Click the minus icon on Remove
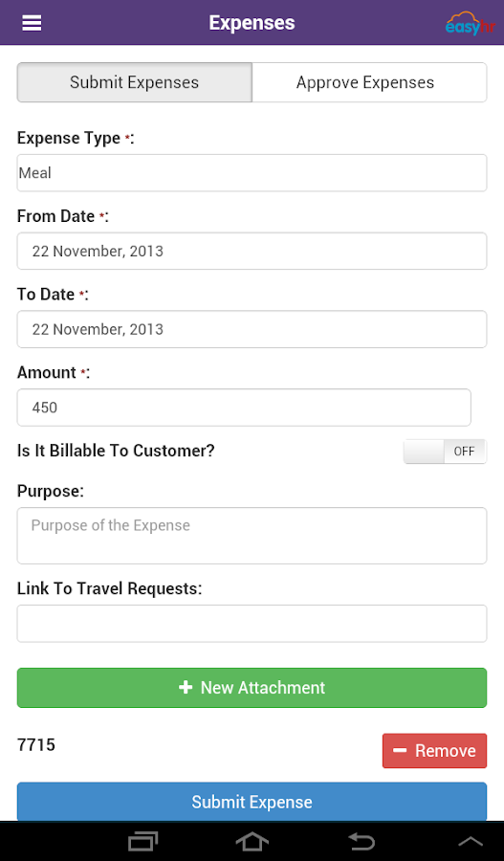This screenshot has width=504, height=861. pyautogui.click(x=400, y=751)
